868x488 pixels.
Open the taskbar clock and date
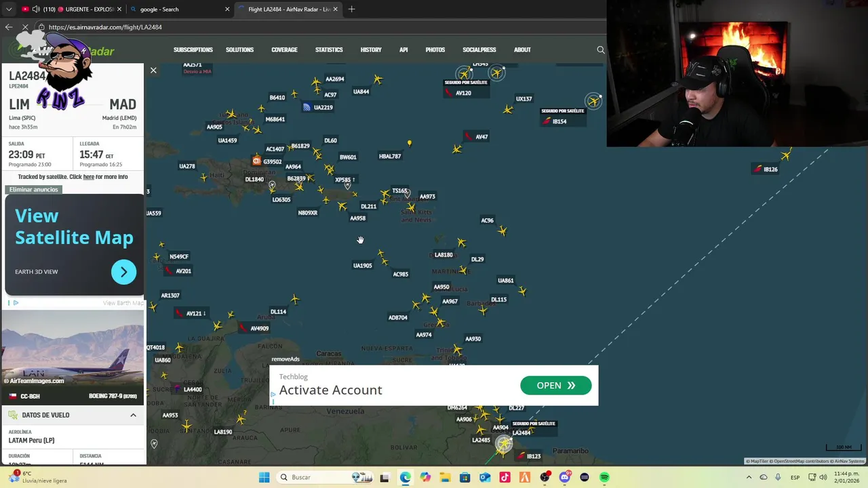tap(846, 477)
